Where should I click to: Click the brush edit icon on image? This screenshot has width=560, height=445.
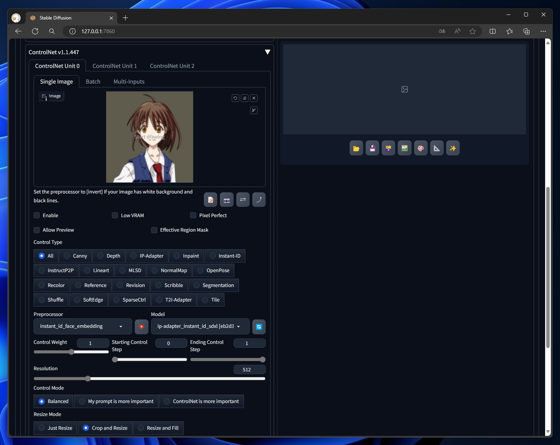[x=254, y=110]
